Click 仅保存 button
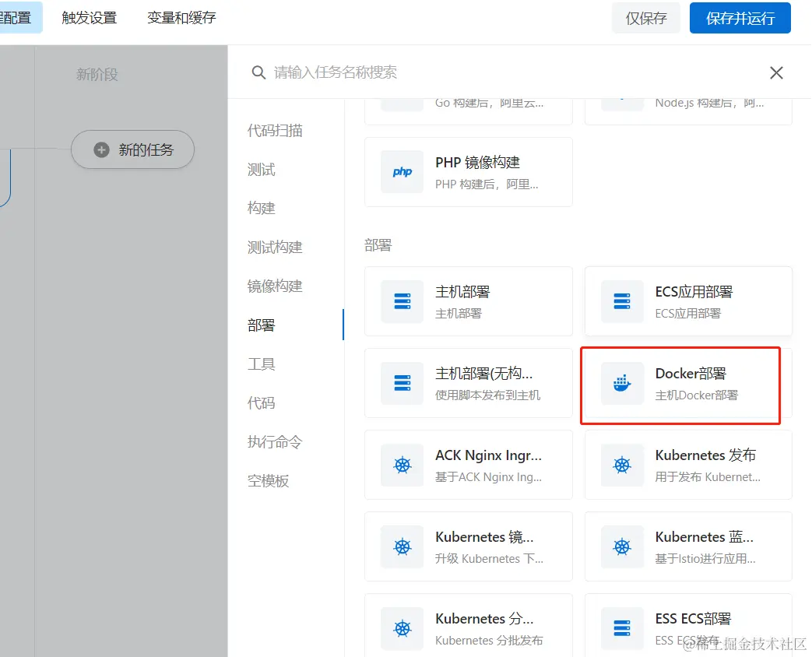 point(645,18)
